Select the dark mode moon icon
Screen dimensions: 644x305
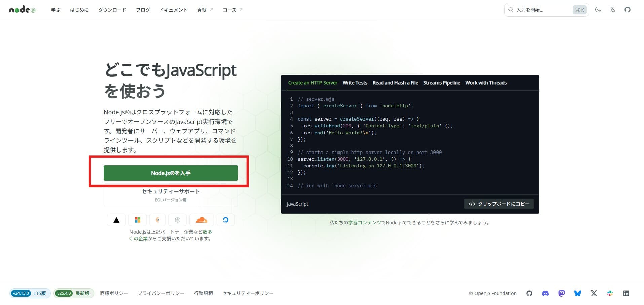pos(598,10)
